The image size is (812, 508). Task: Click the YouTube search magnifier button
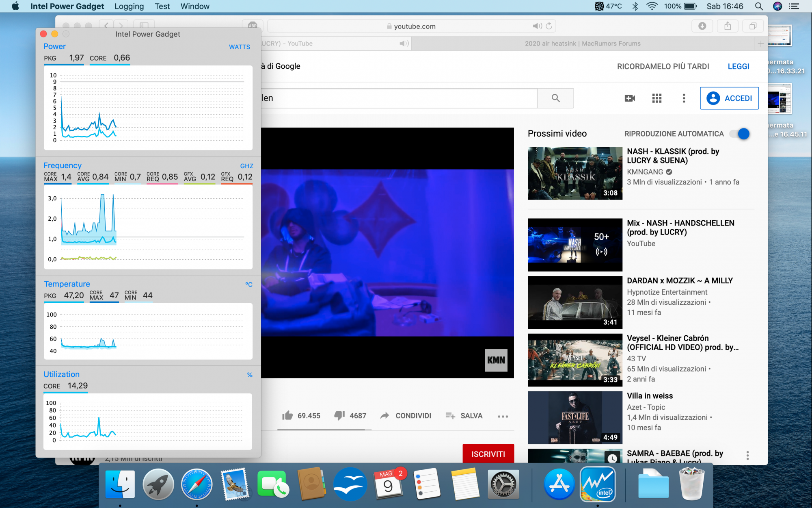pyautogui.click(x=555, y=98)
